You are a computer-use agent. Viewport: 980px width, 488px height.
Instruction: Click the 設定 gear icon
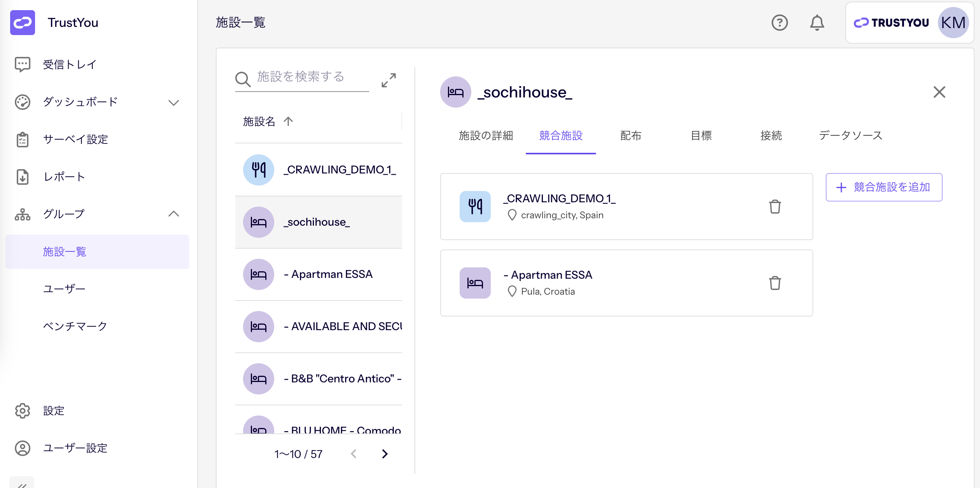pos(23,411)
